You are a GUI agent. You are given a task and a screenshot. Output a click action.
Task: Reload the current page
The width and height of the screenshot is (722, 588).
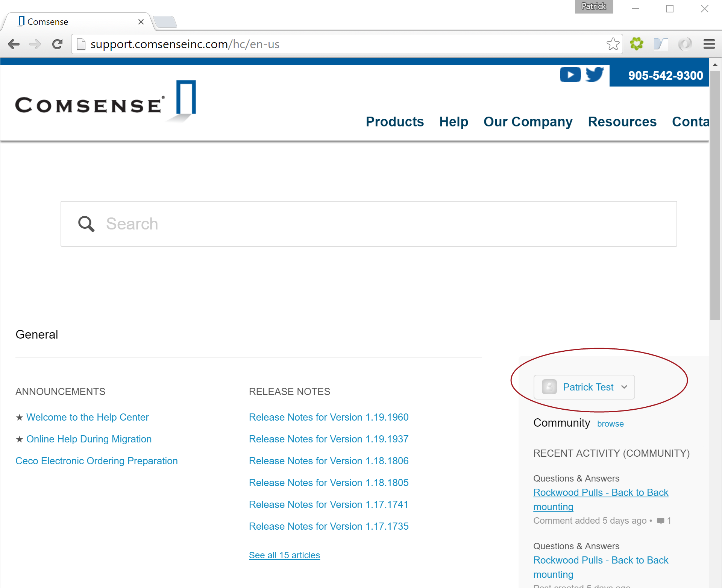click(x=57, y=44)
